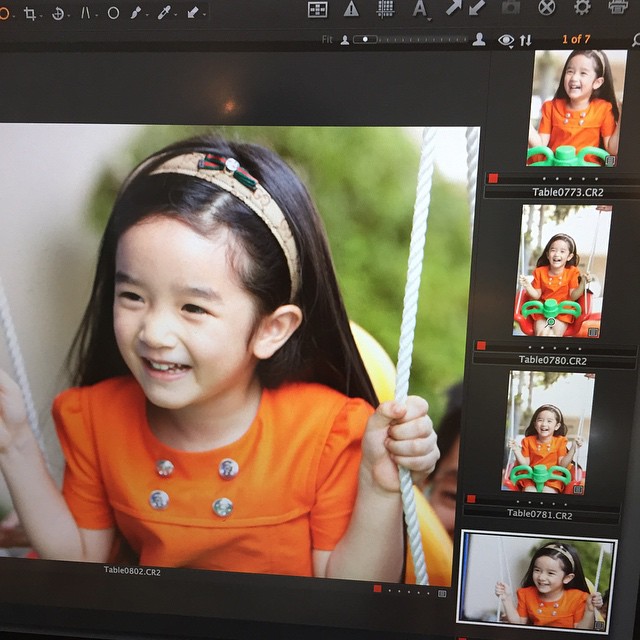This screenshot has width=640, height=640.
Task: Click the Apply Adjustments down-left arrow
Action: pos(476,8)
